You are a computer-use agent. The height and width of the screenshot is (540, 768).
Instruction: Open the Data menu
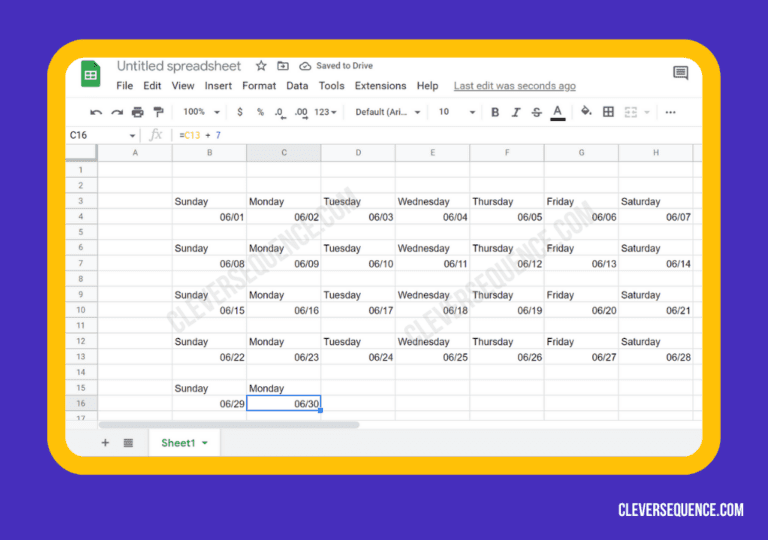(297, 86)
